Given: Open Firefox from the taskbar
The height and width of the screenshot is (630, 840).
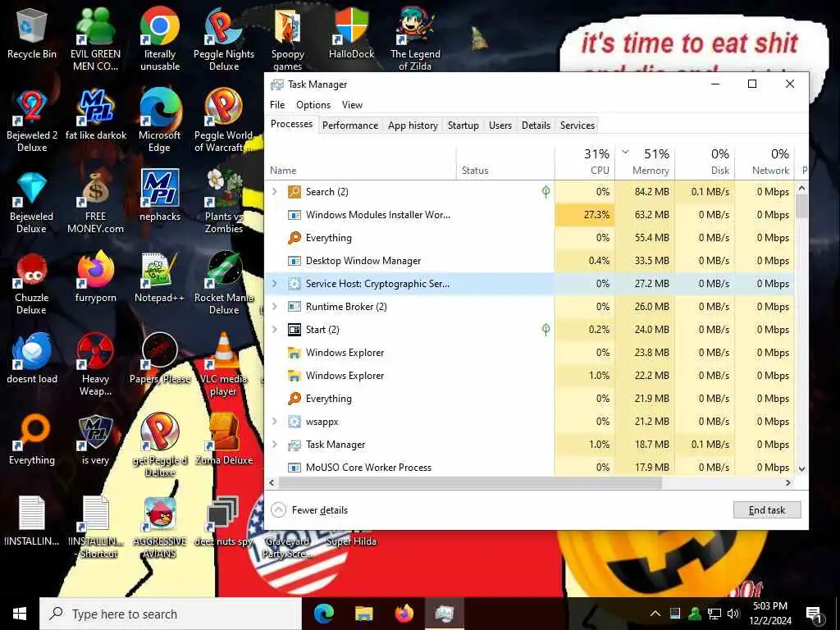Looking at the screenshot, I should pyautogui.click(x=404, y=614).
